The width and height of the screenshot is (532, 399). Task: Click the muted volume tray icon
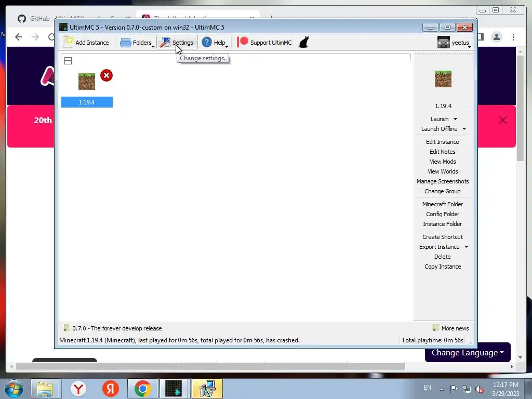pos(480,389)
